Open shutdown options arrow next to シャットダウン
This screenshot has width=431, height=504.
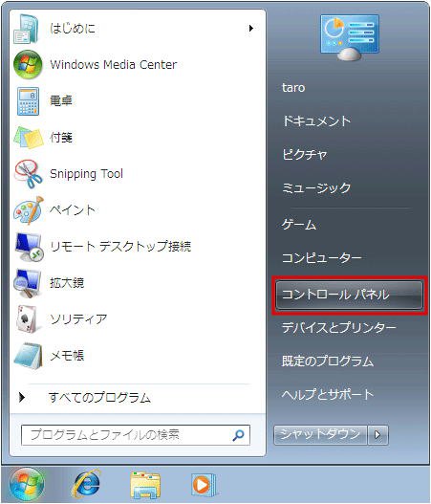(377, 435)
